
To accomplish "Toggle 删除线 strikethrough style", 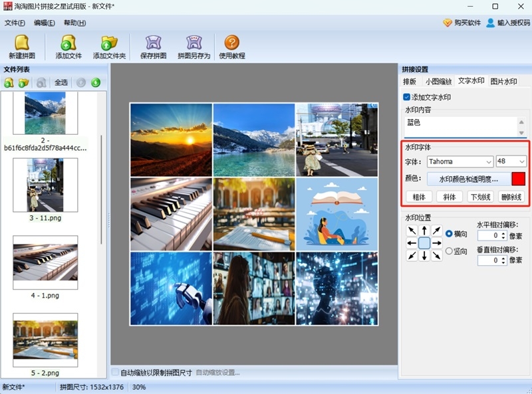I will pos(511,197).
